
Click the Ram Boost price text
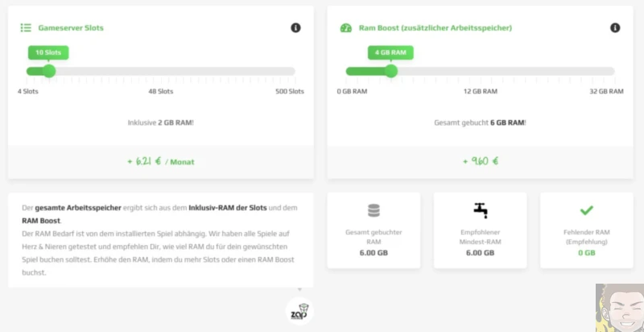[481, 161]
